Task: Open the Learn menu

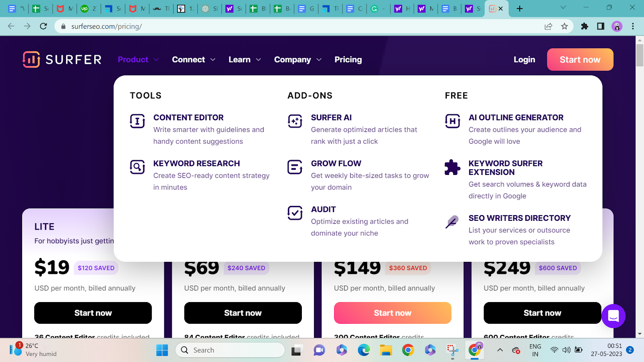Action: 239,60
